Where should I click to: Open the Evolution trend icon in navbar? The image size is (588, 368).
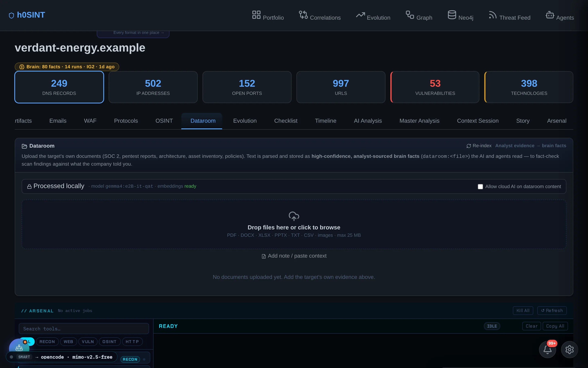point(360,15)
